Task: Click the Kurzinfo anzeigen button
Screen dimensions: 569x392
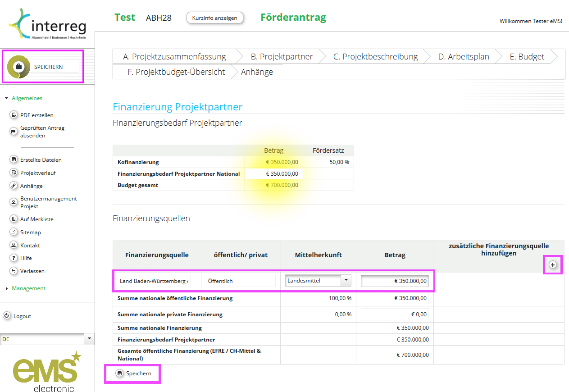Action: (214, 18)
